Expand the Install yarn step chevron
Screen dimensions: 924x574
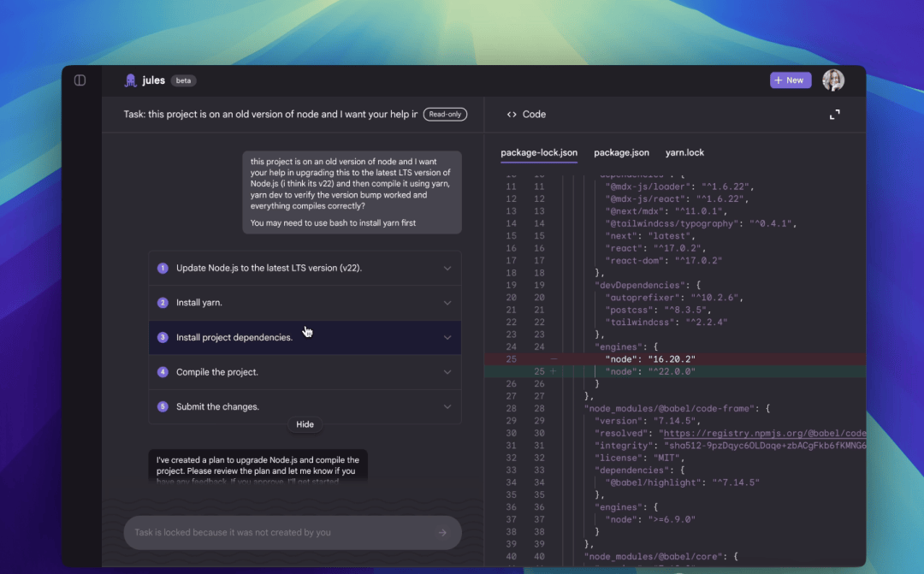447,303
